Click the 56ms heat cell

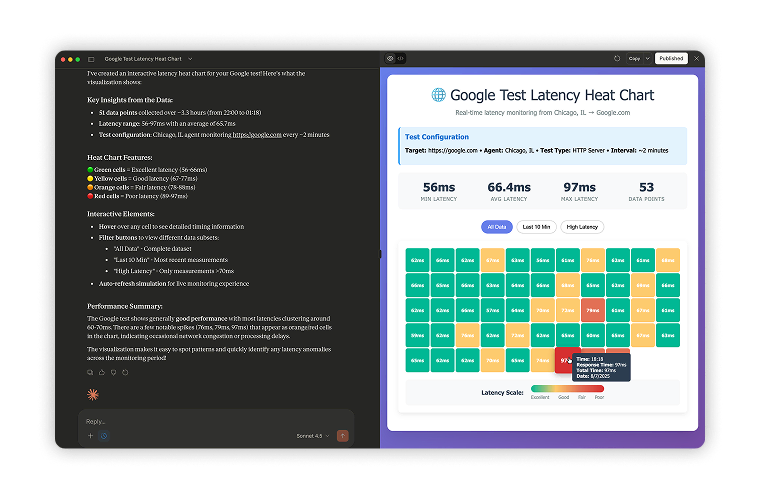pyautogui.click(x=542, y=260)
